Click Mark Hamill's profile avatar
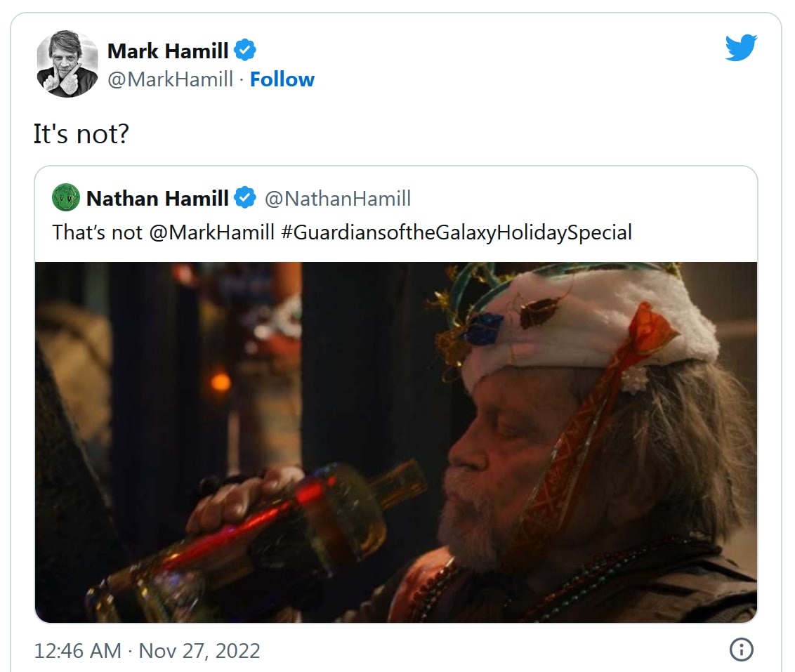 pos(67,63)
